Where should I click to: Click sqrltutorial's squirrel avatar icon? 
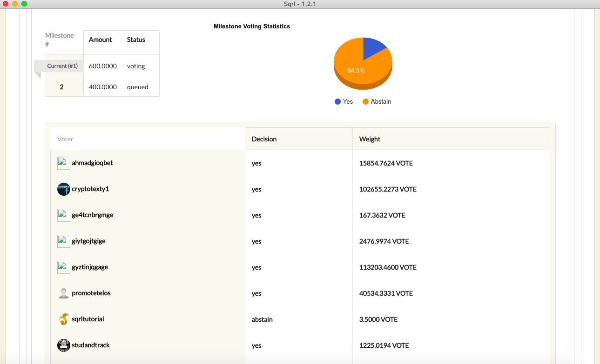click(63, 319)
